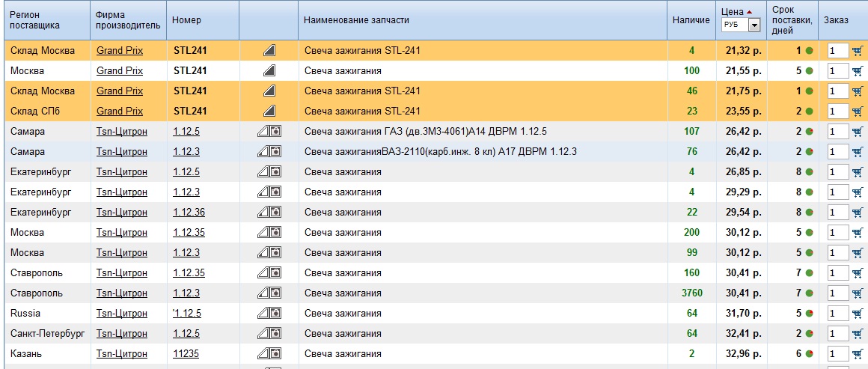Click delivery status dot on the 21,32 р. row
The image size is (868, 369).
point(809,51)
